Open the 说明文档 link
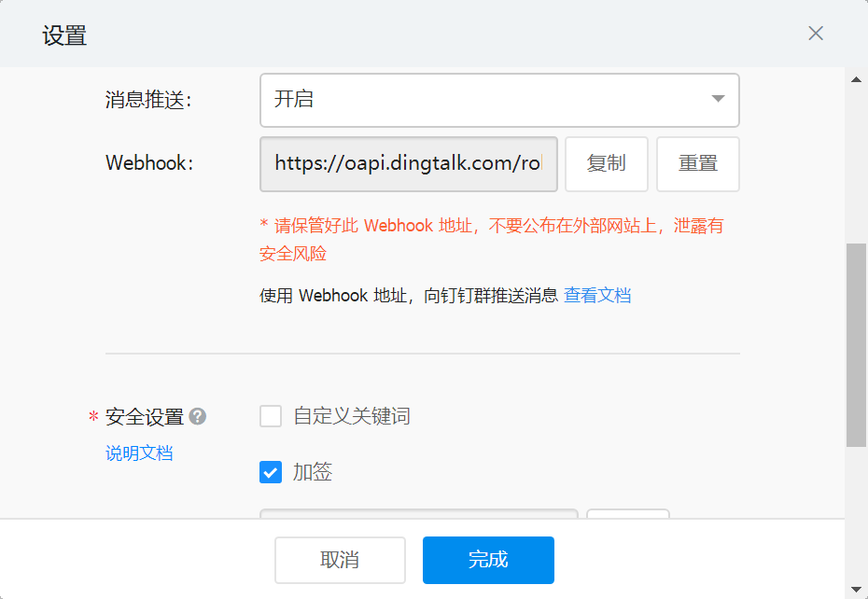868x599 pixels. tap(139, 454)
